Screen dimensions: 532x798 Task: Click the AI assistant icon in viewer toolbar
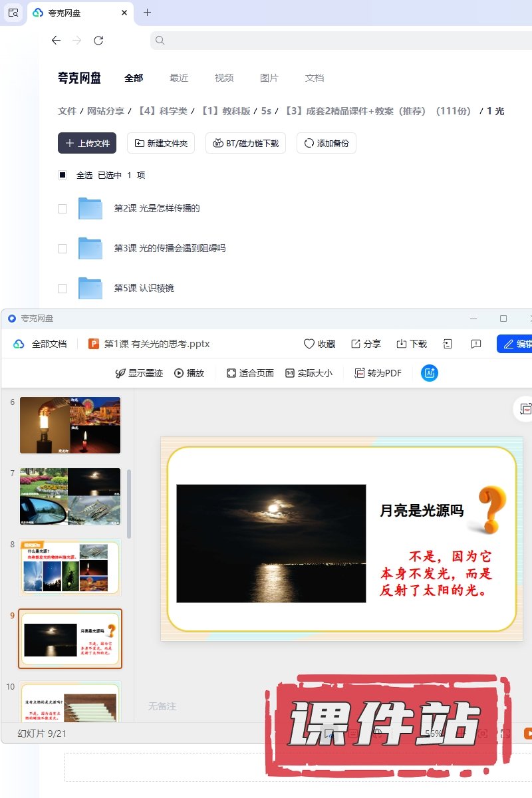(430, 373)
